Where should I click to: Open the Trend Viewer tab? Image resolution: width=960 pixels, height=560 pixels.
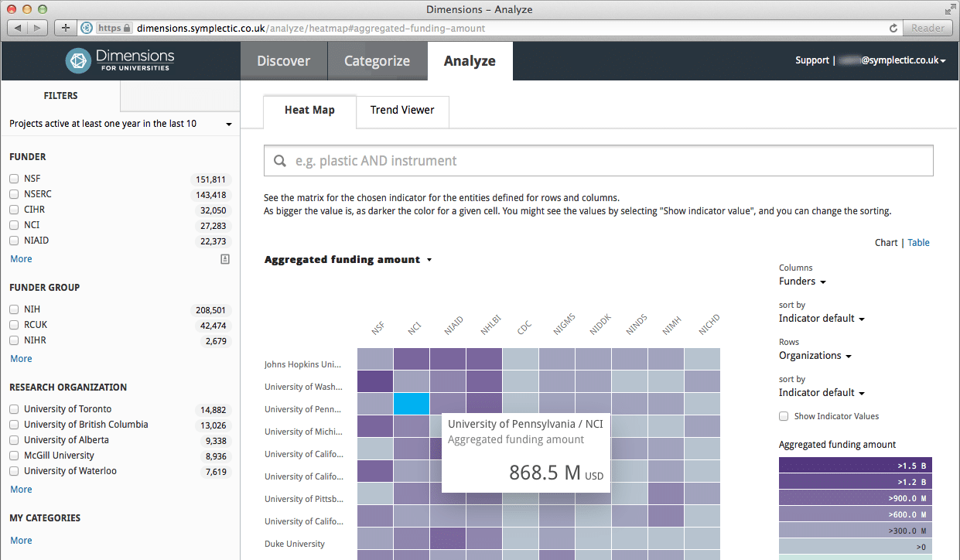(x=402, y=111)
